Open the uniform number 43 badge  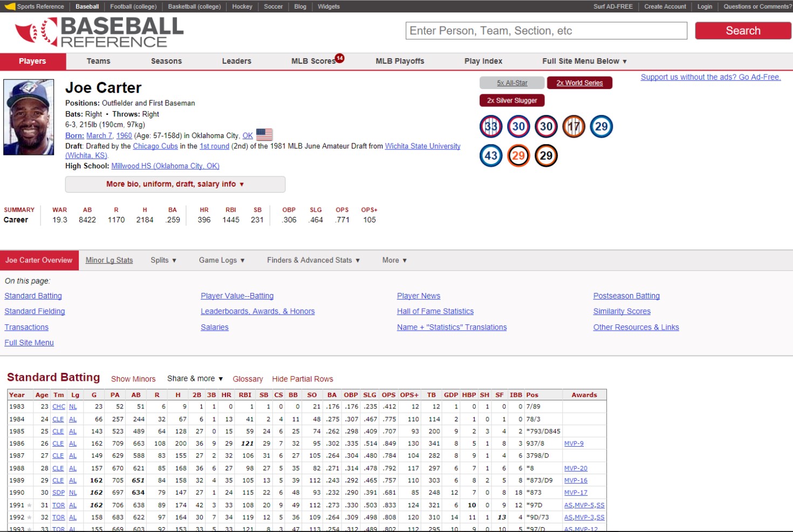tap(491, 156)
